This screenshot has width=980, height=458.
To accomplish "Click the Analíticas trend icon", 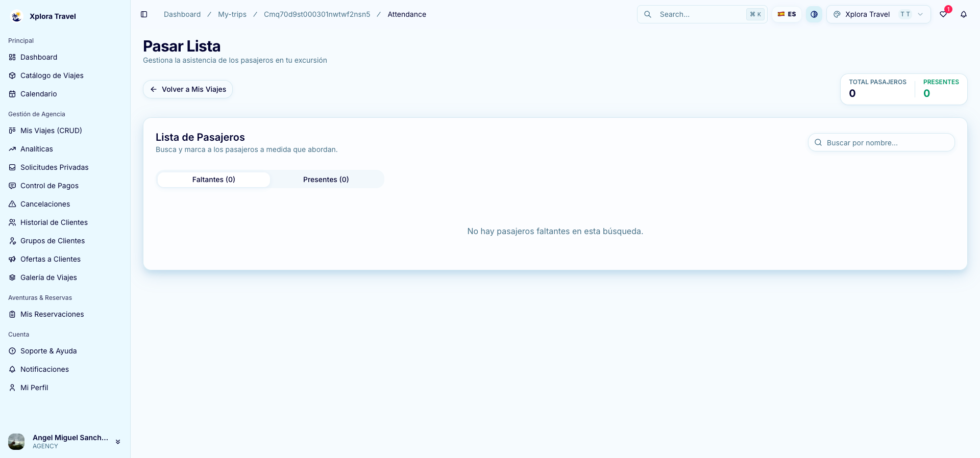I will coord(12,149).
